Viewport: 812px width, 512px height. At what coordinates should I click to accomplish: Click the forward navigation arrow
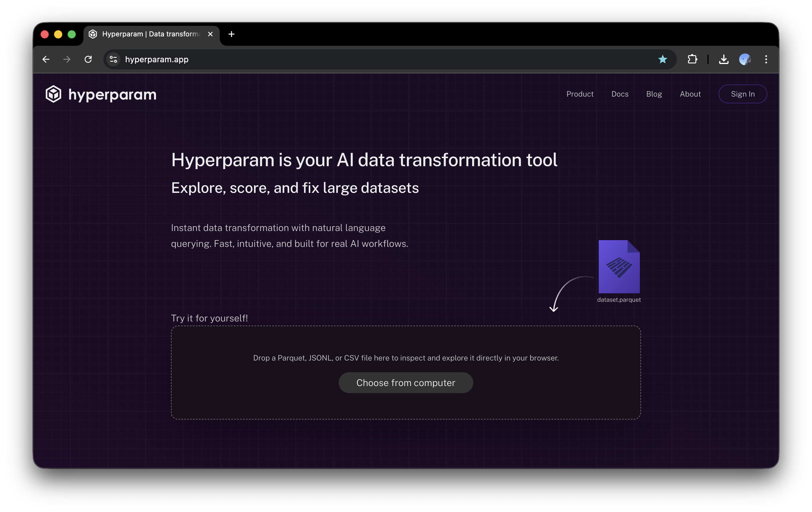tap(67, 59)
